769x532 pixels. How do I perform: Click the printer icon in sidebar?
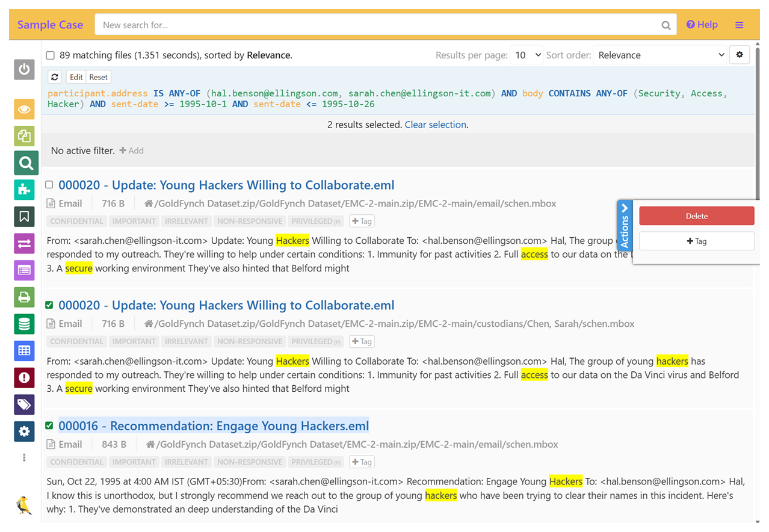click(24, 297)
